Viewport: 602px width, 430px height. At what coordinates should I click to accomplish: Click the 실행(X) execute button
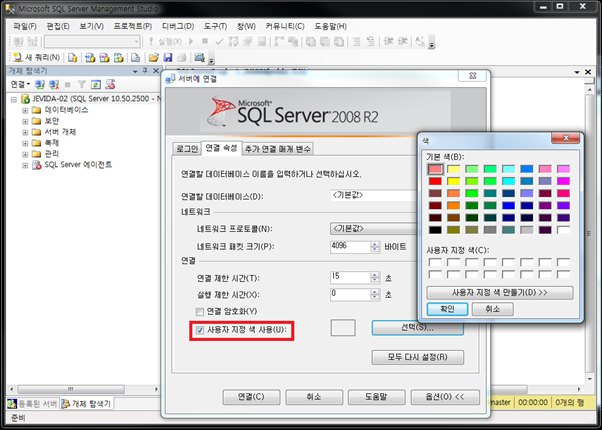point(165,41)
